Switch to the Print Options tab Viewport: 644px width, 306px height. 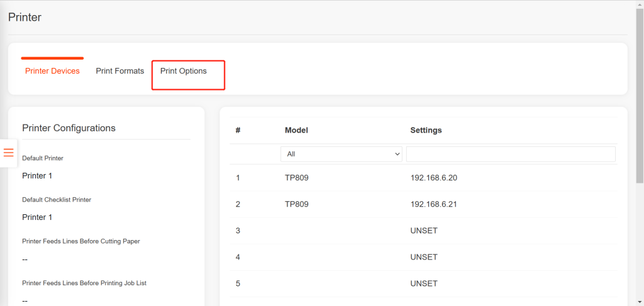(184, 71)
